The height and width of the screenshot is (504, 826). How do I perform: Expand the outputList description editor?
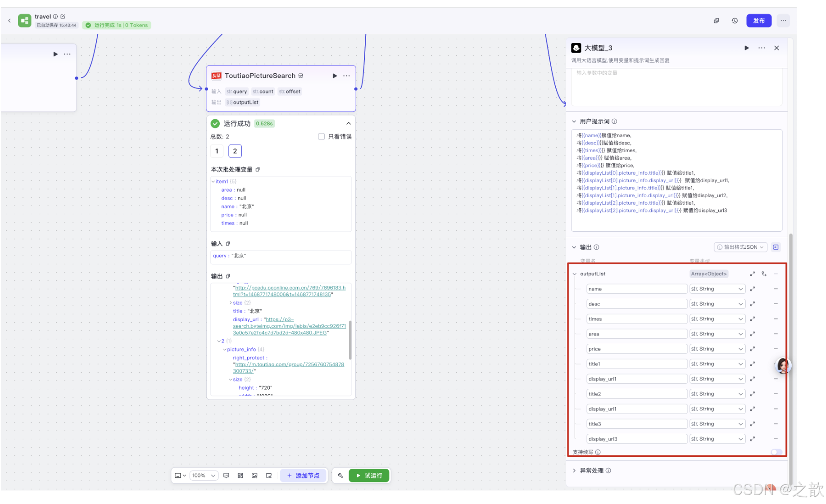pos(752,274)
